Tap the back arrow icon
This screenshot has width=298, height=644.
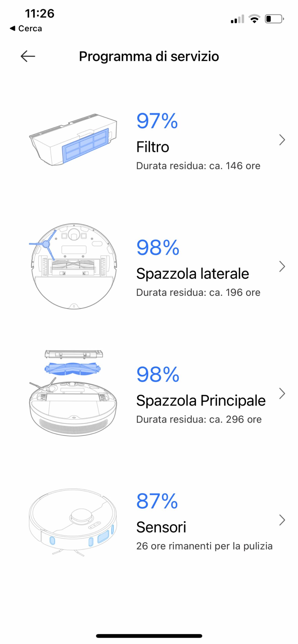point(28,56)
